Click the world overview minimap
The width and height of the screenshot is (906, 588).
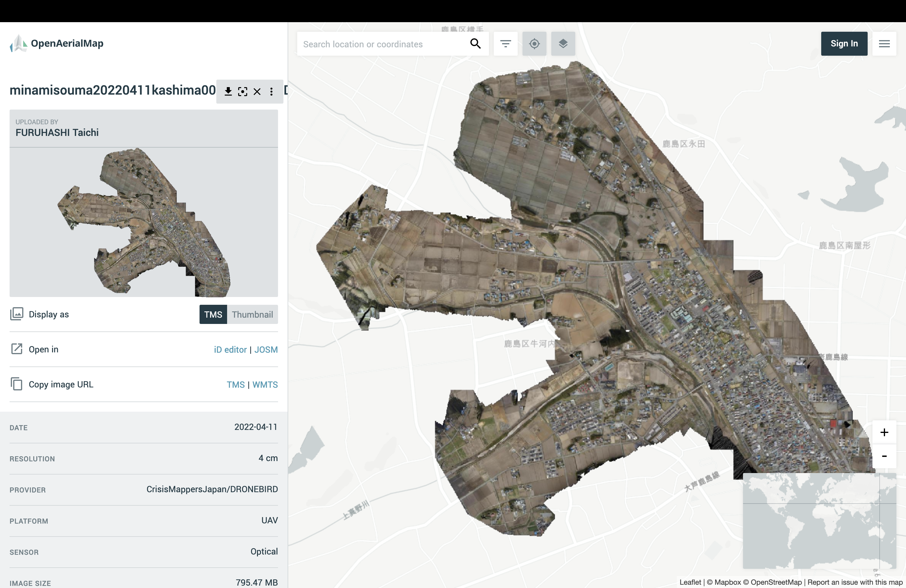point(819,521)
